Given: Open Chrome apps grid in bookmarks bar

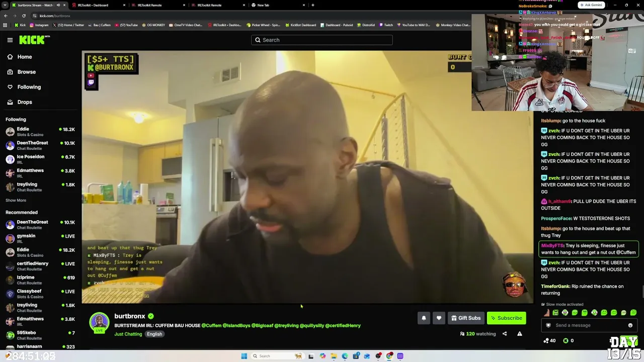Looking at the screenshot, I should point(5,25).
